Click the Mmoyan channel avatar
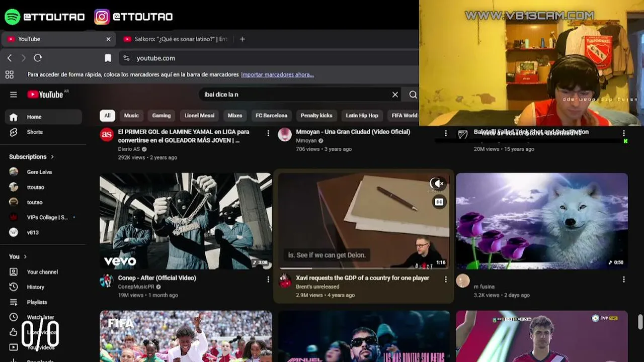Image resolution: width=644 pixels, height=362 pixels. pos(285,135)
